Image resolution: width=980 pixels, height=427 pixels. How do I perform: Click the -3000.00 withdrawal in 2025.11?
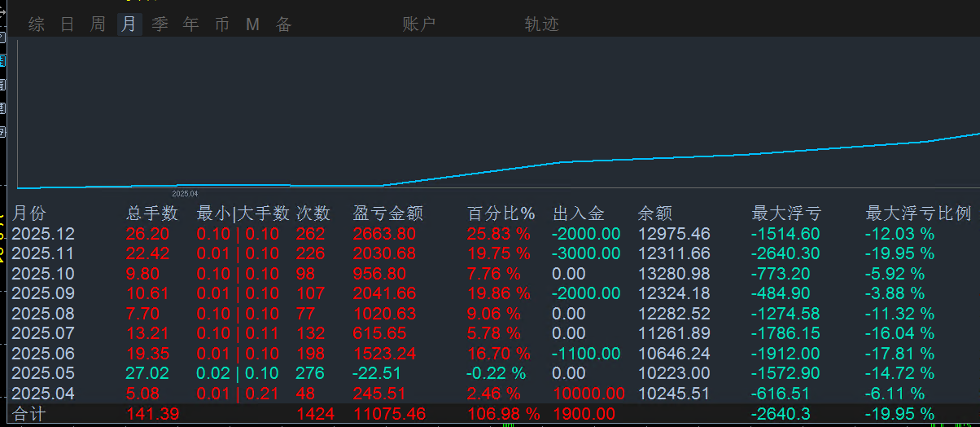pos(586,253)
